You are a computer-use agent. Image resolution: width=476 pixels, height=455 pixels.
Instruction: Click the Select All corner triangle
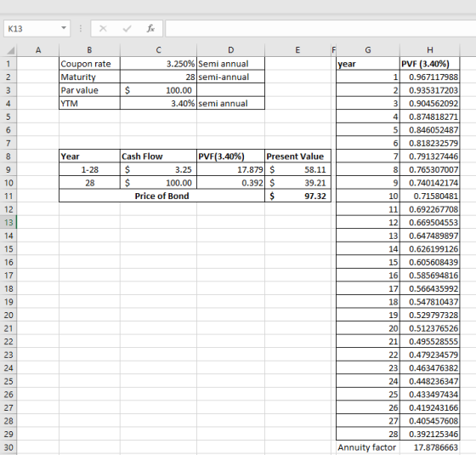pos(10,50)
